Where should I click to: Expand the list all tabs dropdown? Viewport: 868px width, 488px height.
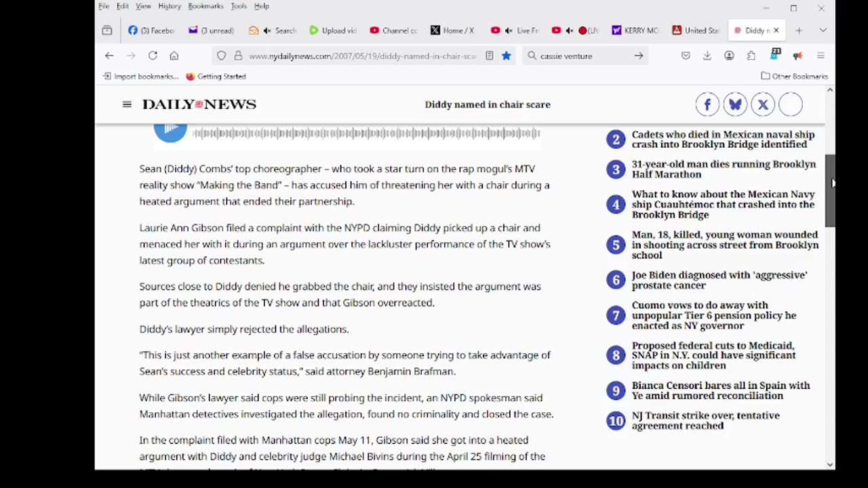823,30
